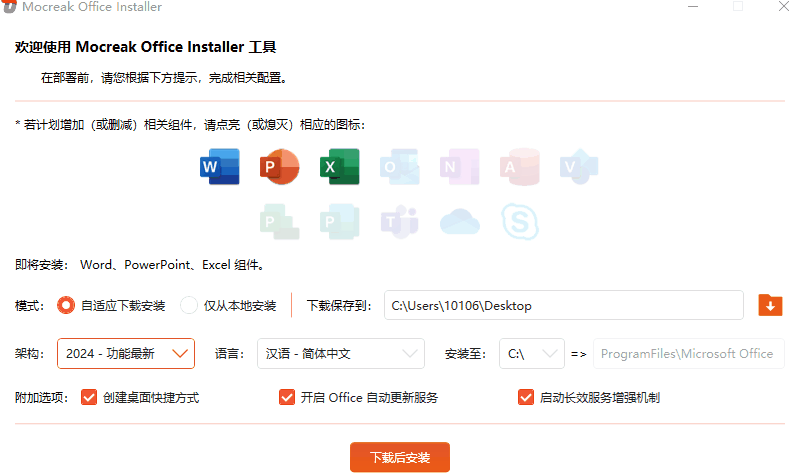Enable the Visio component icon

[x=579, y=167]
